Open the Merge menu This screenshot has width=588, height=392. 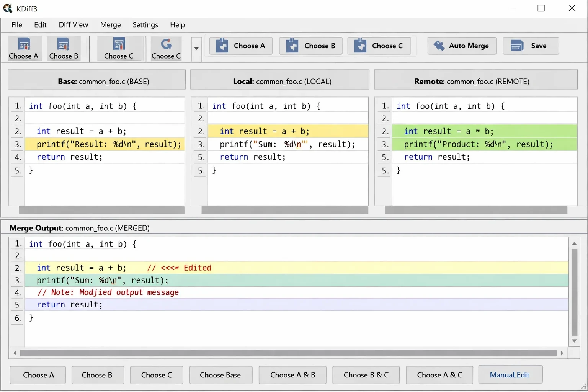click(x=110, y=25)
